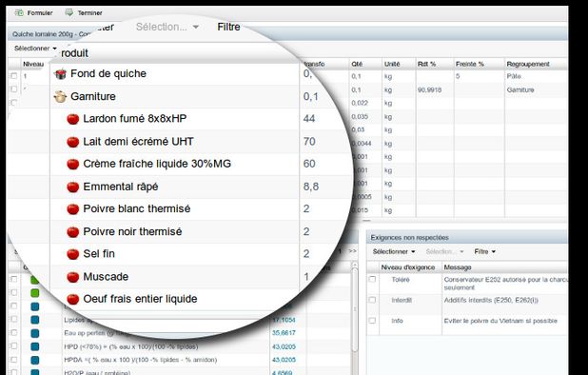Select the Fond de quiche pot icon
Image resolution: width=588 pixels, height=375 pixels.
(60, 74)
